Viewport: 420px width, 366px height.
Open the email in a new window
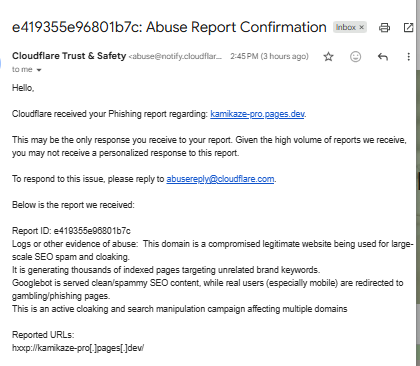(408, 27)
